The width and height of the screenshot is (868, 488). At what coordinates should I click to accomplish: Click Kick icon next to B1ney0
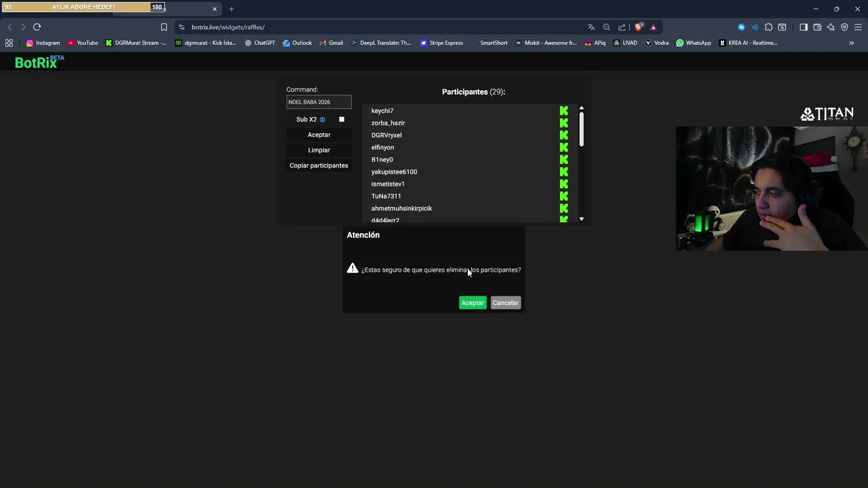click(564, 160)
